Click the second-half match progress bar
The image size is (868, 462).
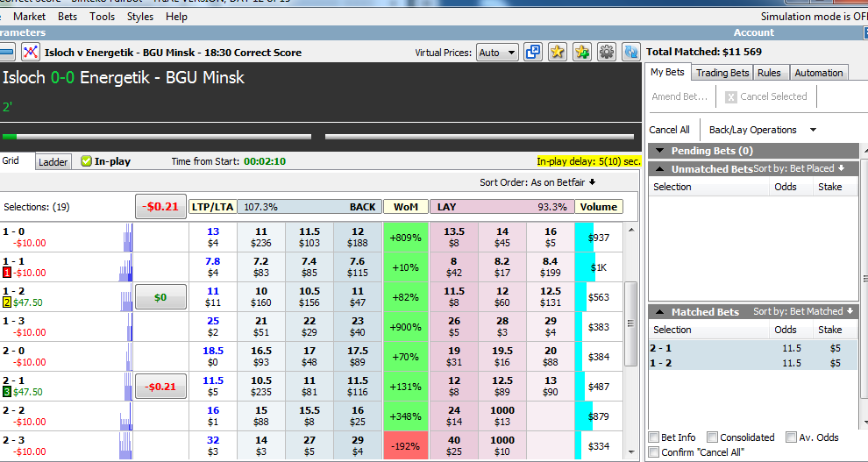point(480,136)
